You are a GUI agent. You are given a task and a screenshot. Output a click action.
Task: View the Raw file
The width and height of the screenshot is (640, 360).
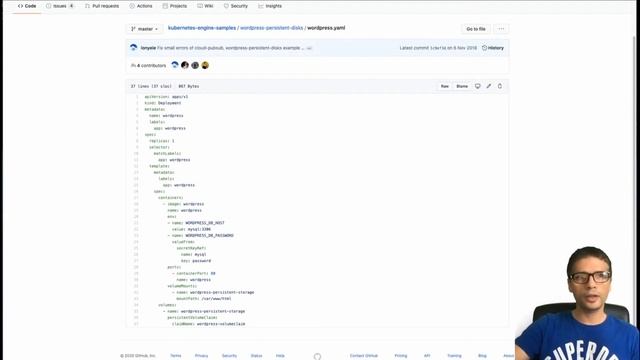[x=444, y=87]
